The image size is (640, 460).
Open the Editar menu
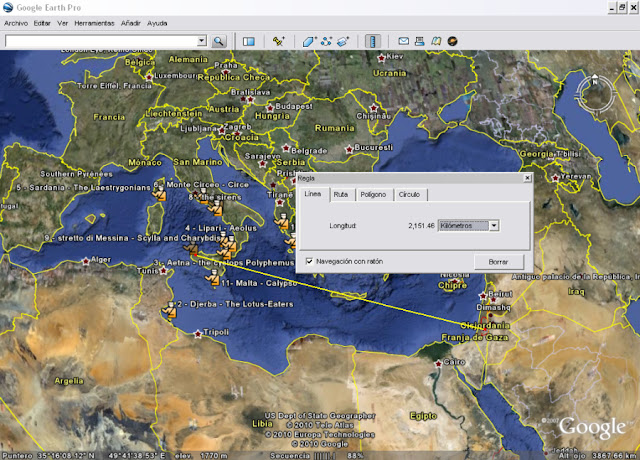tap(42, 23)
